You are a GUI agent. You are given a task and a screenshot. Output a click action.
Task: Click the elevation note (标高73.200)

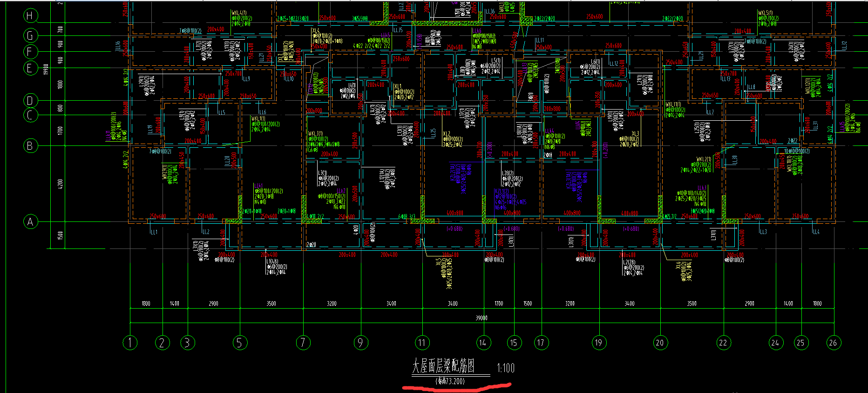pos(450,381)
